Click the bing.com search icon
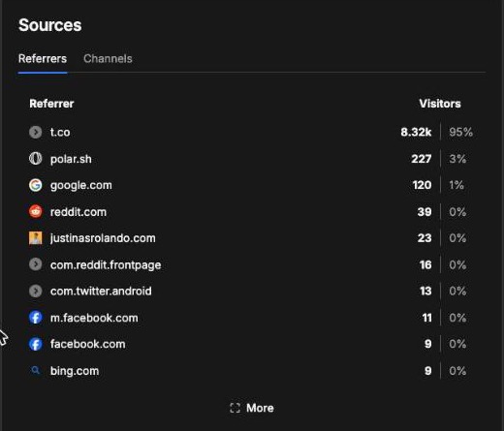This screenshot has width=504, height=431. click(x=36, y=370)
